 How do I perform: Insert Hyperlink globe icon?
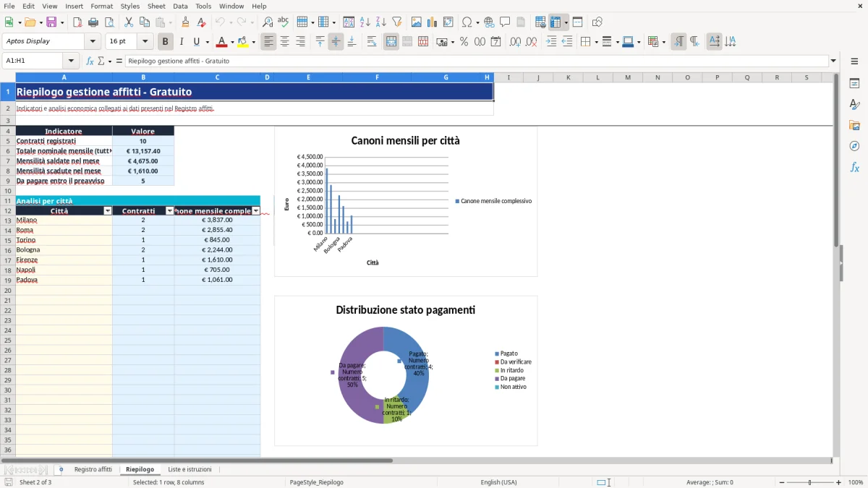coord(489,22)
